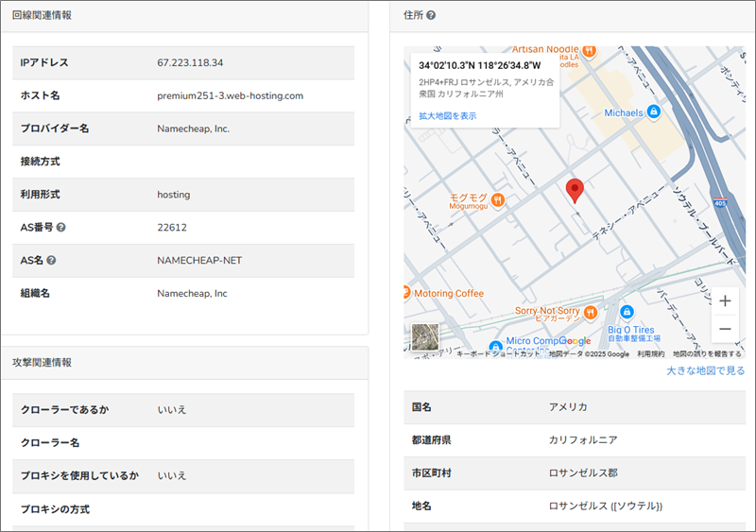Click the Michaels shopping marker icon

click(653, 112)
